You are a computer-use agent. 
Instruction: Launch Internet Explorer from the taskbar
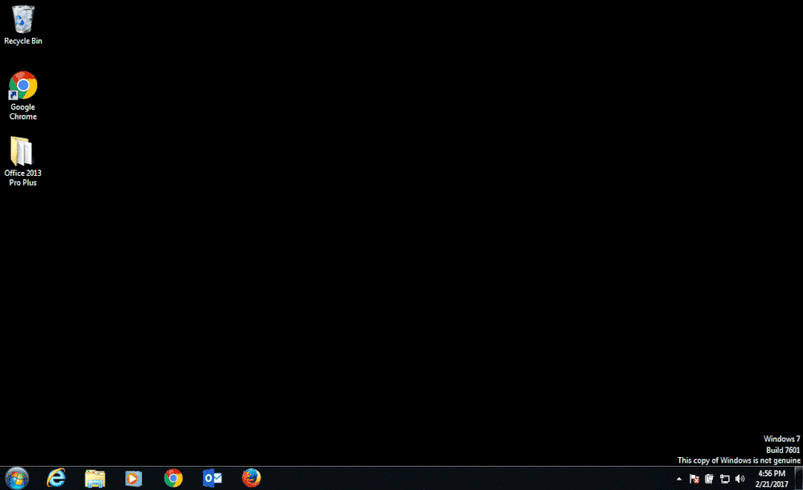pos(56,478)
